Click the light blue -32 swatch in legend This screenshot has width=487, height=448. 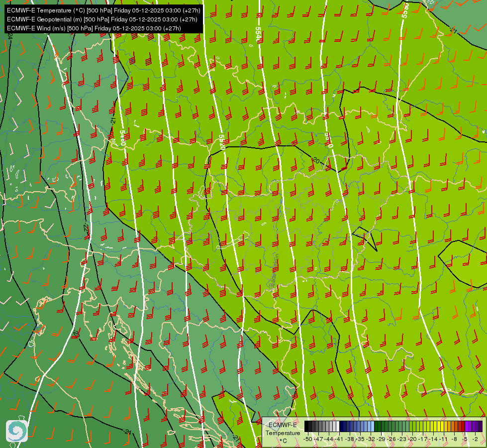pyautogui.click(x=373, y=426)
